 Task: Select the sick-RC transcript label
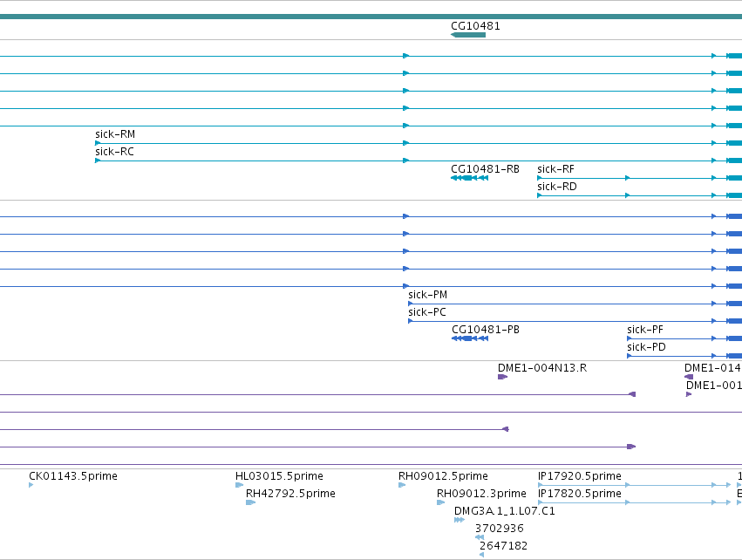pos(114,152)
